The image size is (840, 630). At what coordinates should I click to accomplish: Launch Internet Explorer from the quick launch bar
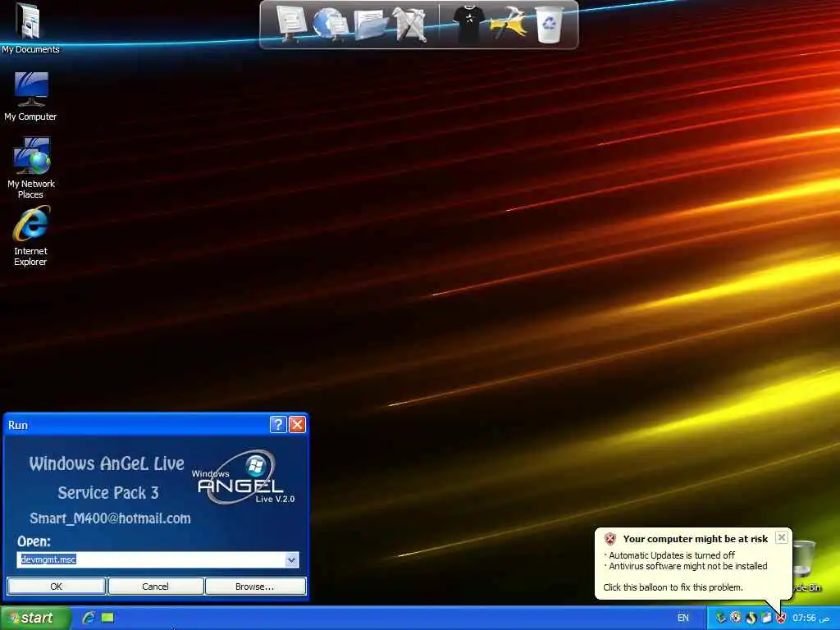89,618
